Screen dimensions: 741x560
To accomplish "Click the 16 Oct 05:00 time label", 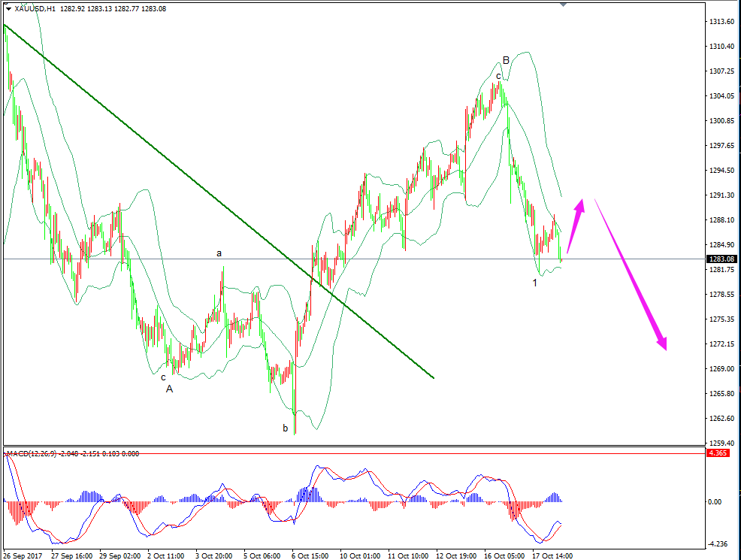I will click(x=504, y=556).
